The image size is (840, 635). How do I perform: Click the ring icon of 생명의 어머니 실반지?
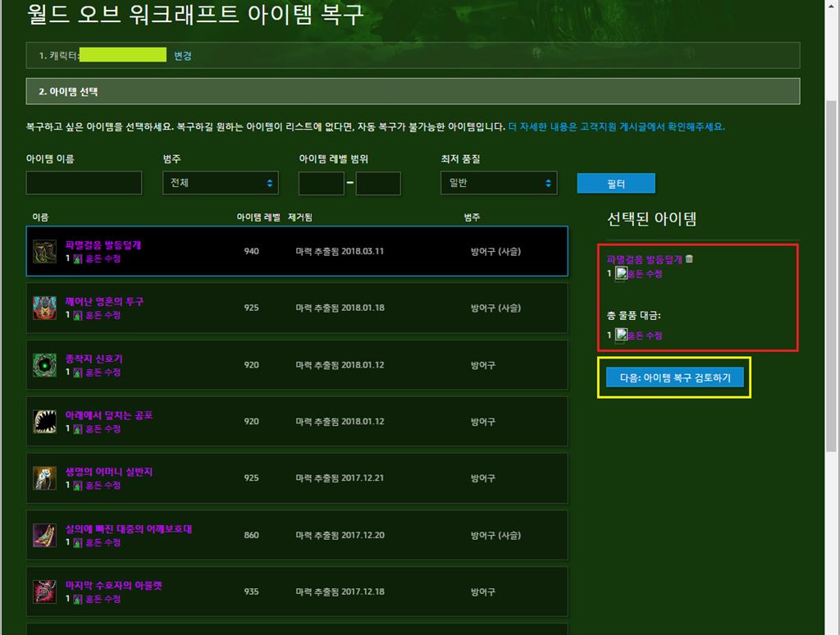tap(44, 478)
